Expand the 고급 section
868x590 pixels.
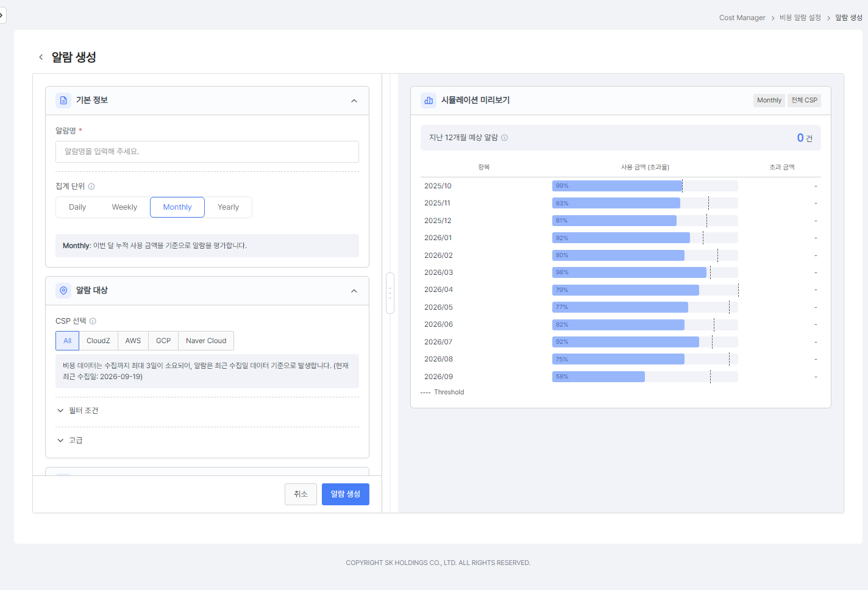click(69, 440)
